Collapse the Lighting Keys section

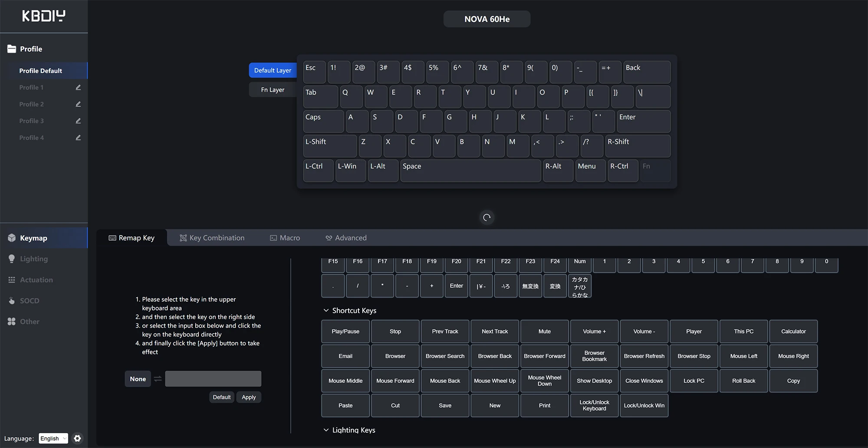(x=326, y=430)
